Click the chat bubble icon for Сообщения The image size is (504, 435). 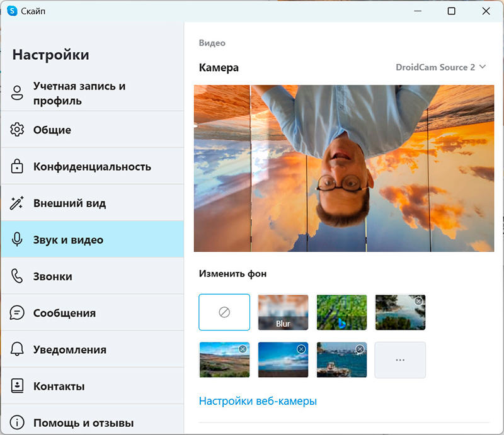point(17,313)
